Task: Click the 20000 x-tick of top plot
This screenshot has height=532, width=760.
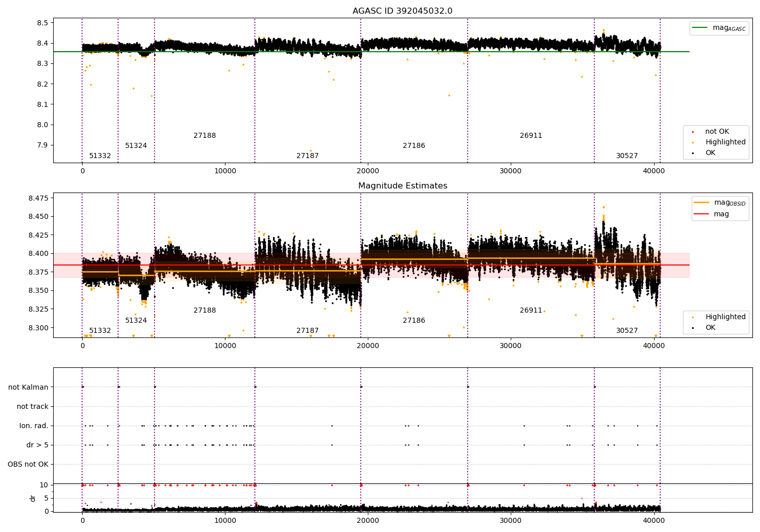Action: click(368, 171)
